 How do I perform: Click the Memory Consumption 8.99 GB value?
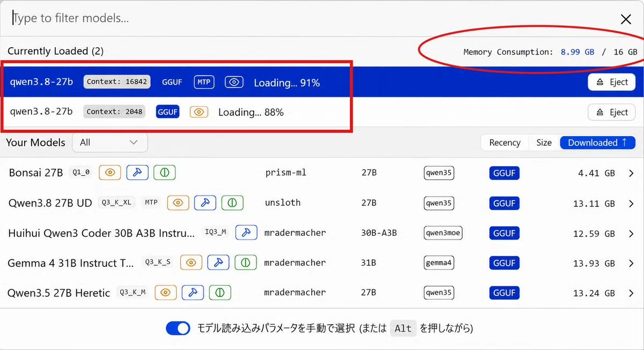[x=577, y=52]
